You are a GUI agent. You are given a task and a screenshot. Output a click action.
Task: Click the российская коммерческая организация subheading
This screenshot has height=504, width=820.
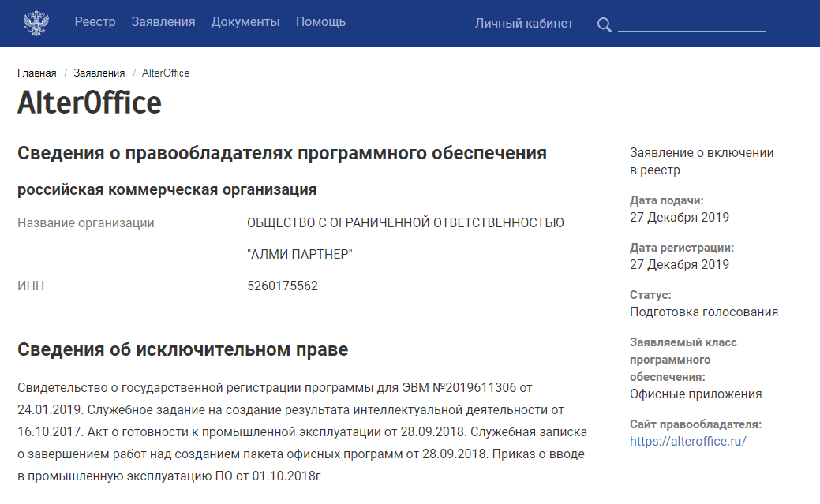click(167, 190)
